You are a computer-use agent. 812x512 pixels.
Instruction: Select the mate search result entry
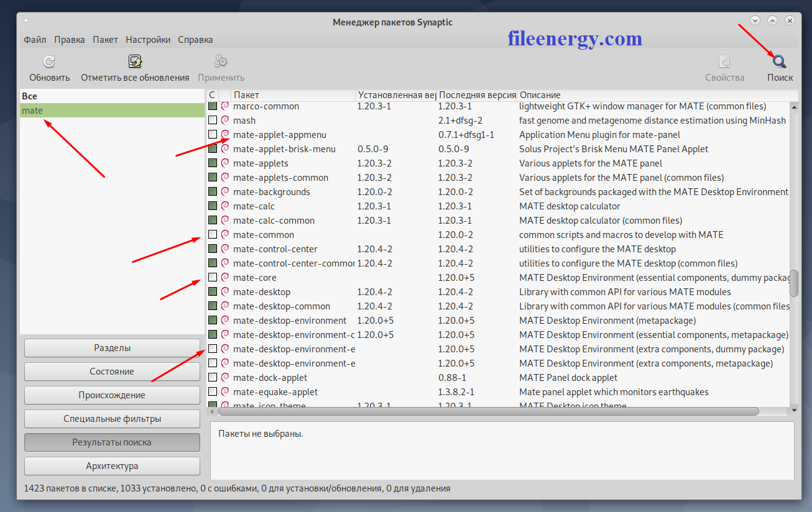coord(112,111)
